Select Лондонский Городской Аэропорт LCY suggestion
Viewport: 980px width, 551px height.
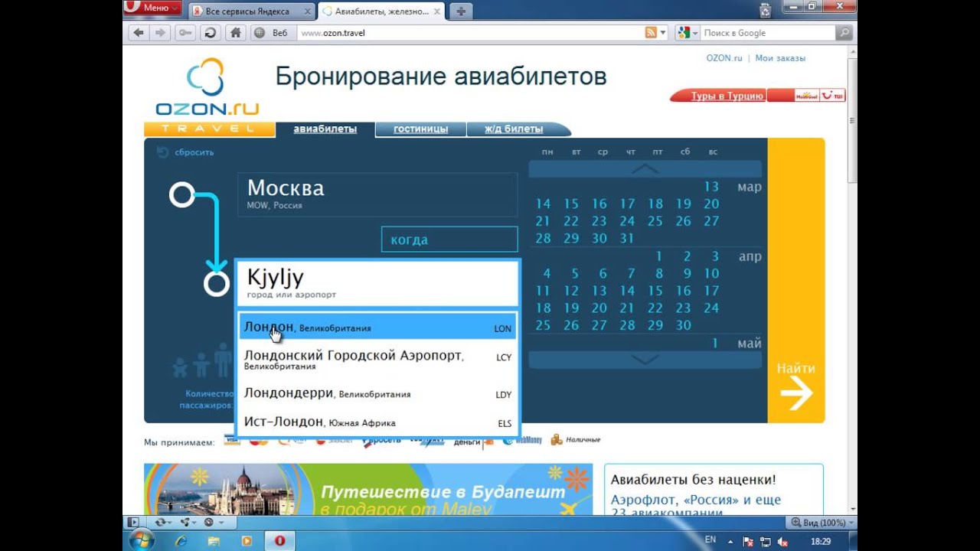[x=377, y=360]
